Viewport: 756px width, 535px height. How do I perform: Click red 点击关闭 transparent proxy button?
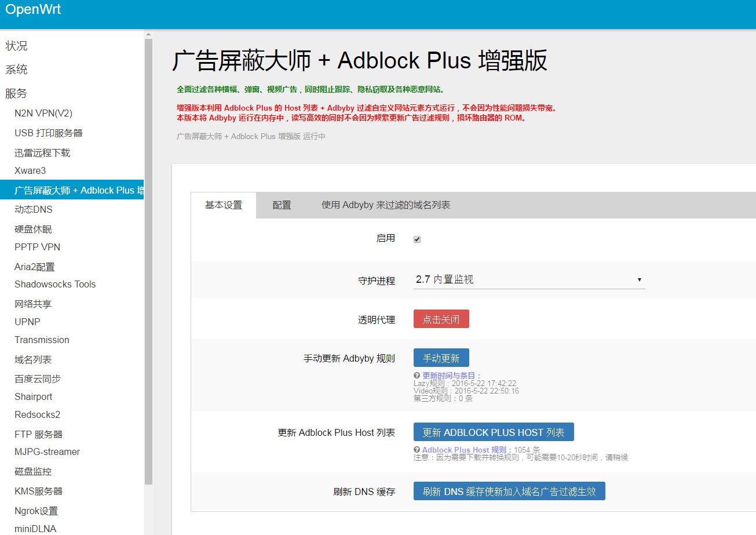click(441, 319)
